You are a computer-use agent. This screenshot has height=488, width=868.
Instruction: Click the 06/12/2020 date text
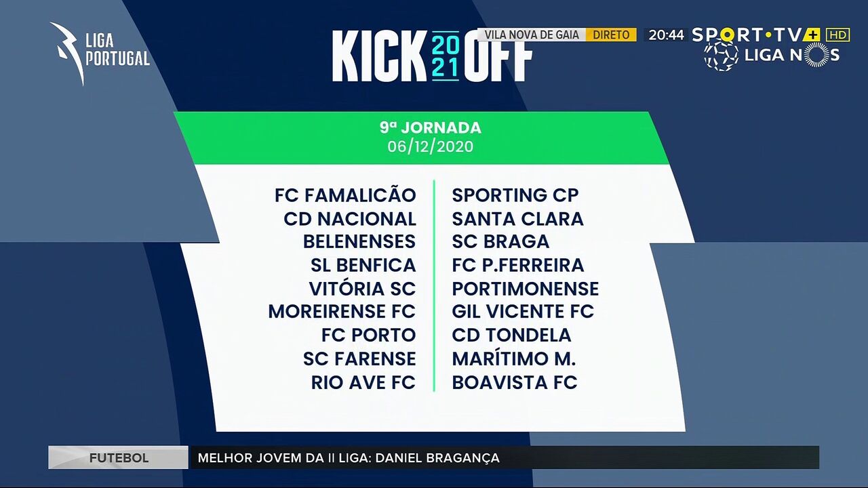tap(431, 146)
